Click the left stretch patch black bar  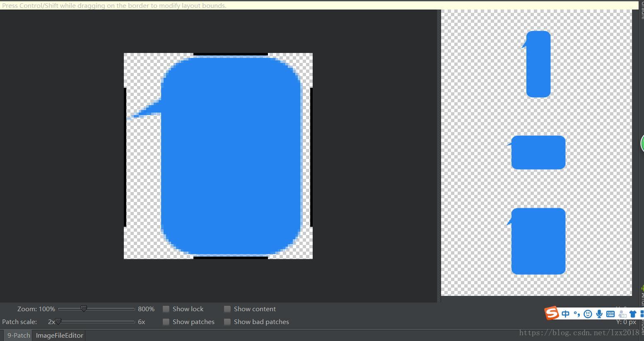125,157
